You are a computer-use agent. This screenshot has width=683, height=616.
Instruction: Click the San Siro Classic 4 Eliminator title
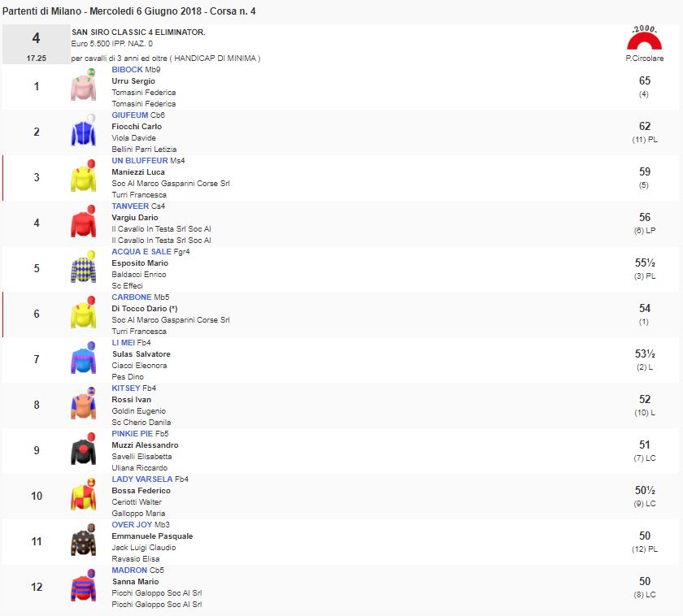click(138, 32)
